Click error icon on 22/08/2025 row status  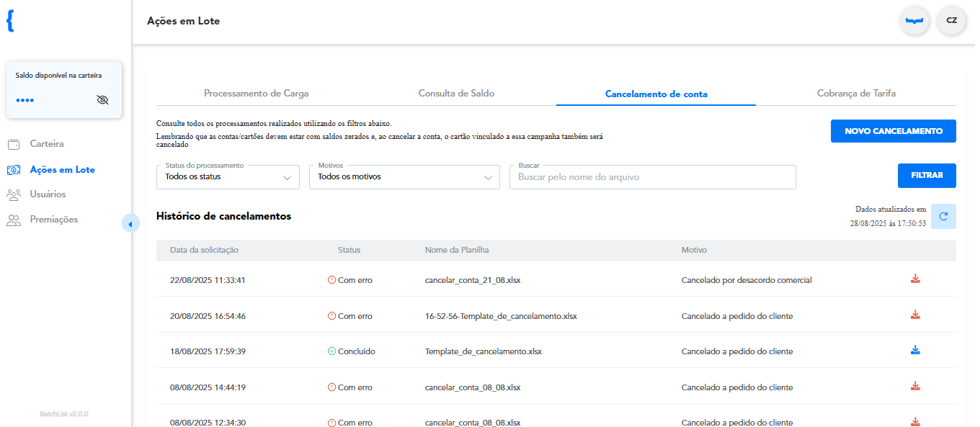click(x=331, y=280)
